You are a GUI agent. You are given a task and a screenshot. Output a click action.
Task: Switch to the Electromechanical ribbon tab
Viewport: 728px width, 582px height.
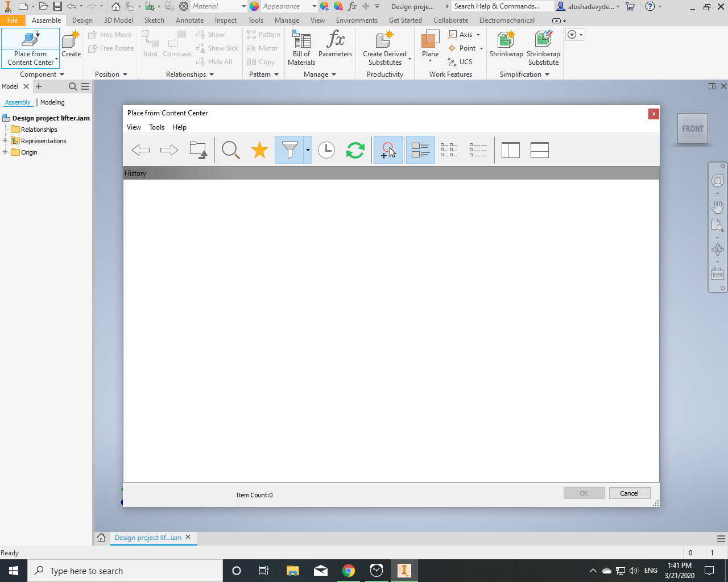coord(506,20)
